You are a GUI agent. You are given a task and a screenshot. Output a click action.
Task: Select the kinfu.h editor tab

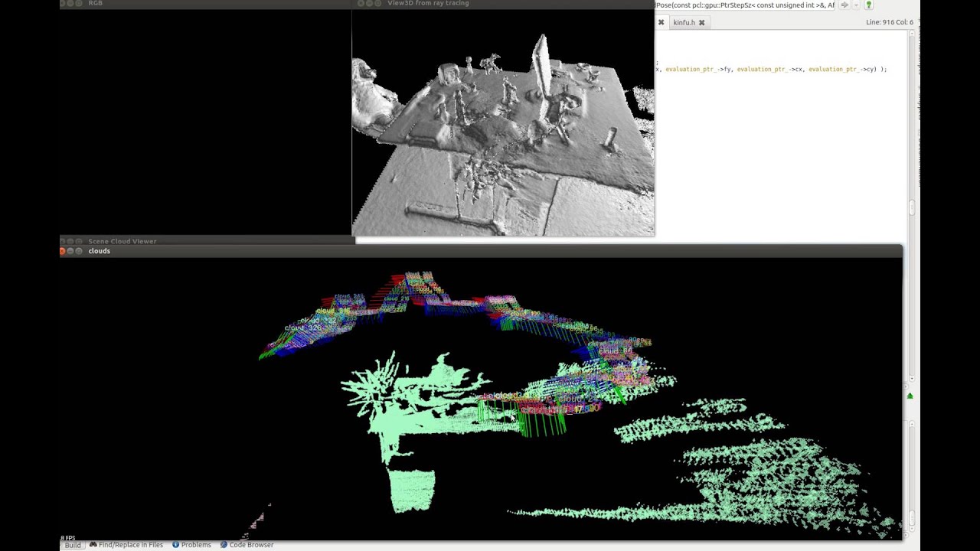(684, 22)
